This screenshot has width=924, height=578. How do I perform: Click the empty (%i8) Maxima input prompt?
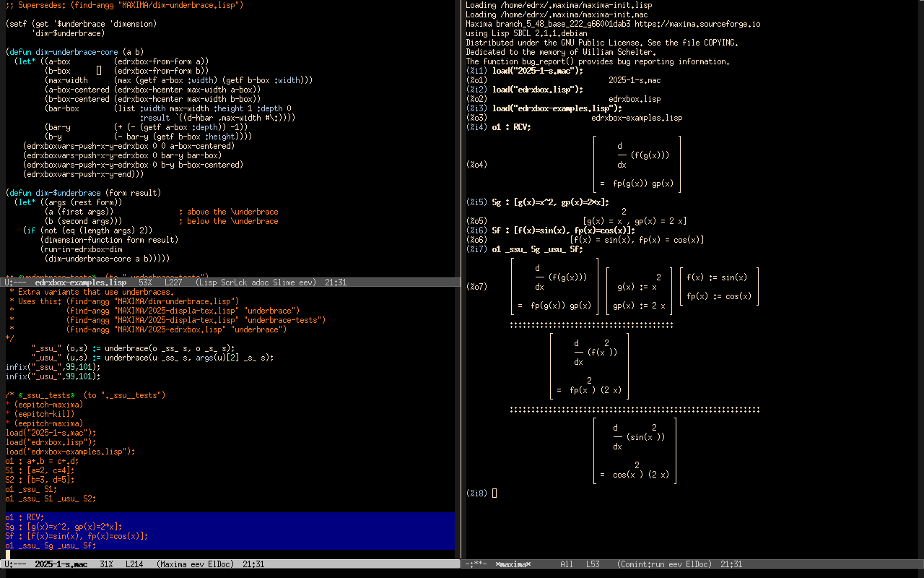494,493
